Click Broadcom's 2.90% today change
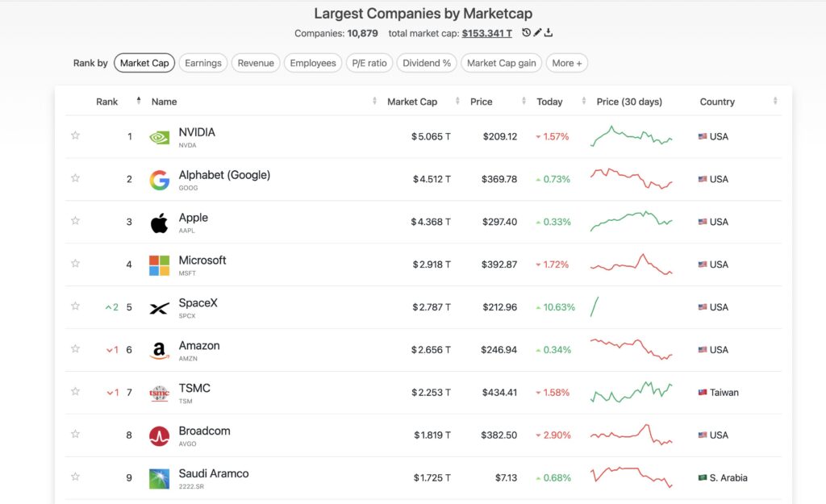826x504 pixels. tap(553, 435)
